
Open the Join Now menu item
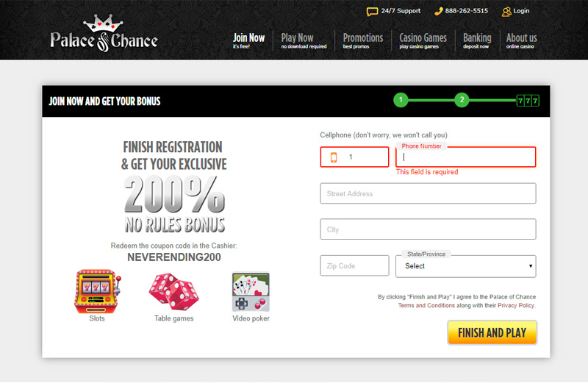(x=248, y=40)
